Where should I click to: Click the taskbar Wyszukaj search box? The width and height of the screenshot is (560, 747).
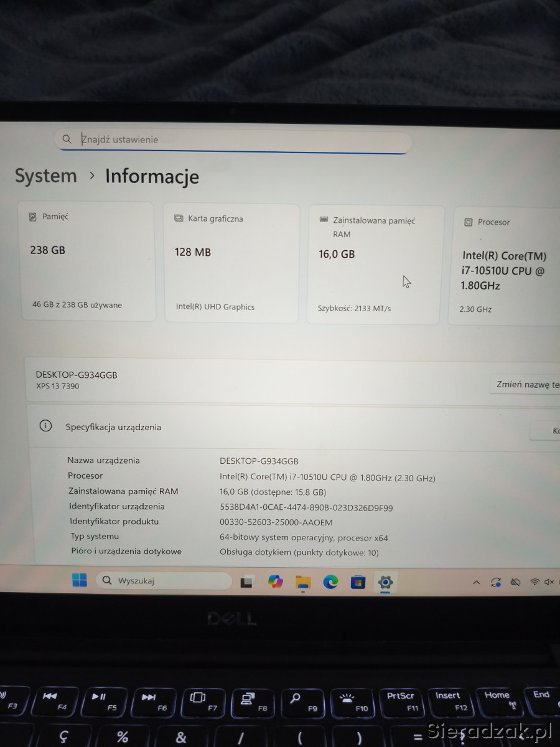pyautogui.click(x=164, y=580)
